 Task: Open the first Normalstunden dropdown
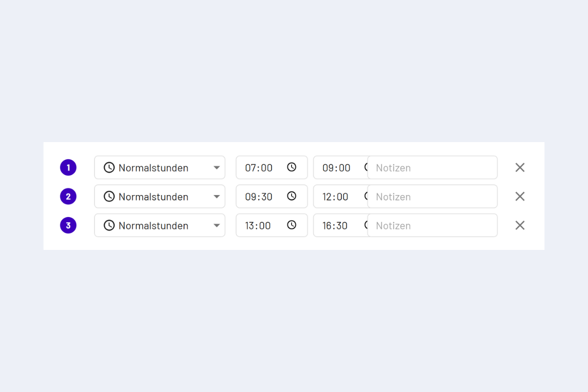(x=217, y=168)
